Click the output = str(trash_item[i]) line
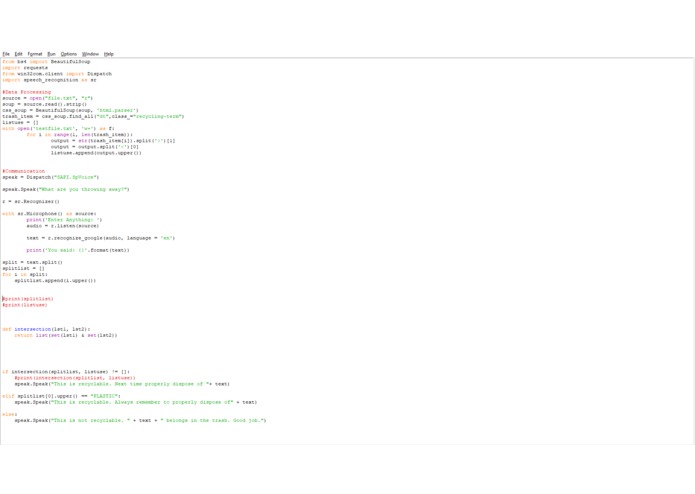Image resolution: width=695 pixels, height=494 pixels. (x=113, y=141)
